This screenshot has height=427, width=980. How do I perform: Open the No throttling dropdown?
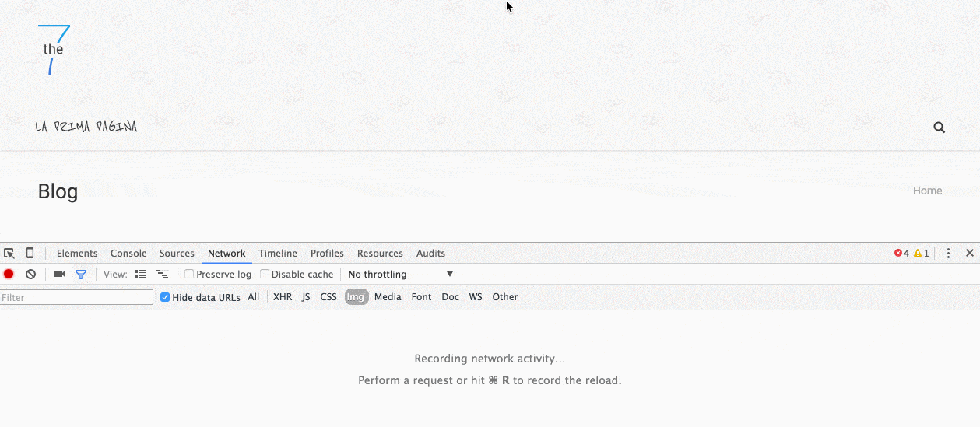pyautogui.click(x=400, y=275)
